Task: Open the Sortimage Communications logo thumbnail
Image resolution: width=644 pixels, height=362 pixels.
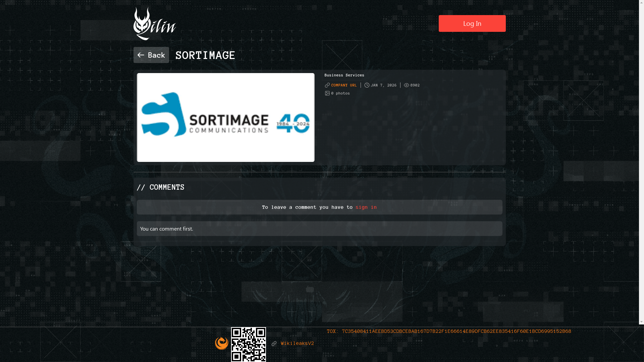Action: point(225,117)
